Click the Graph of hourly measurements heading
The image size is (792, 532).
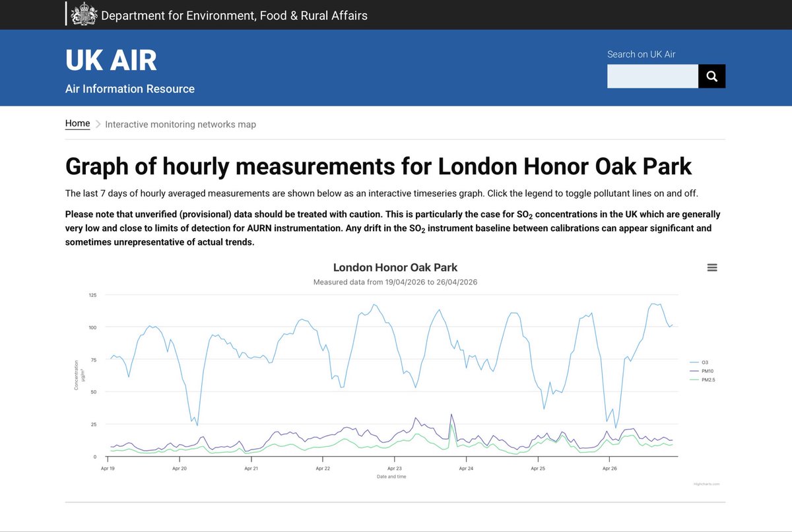[x=378, y=166]
